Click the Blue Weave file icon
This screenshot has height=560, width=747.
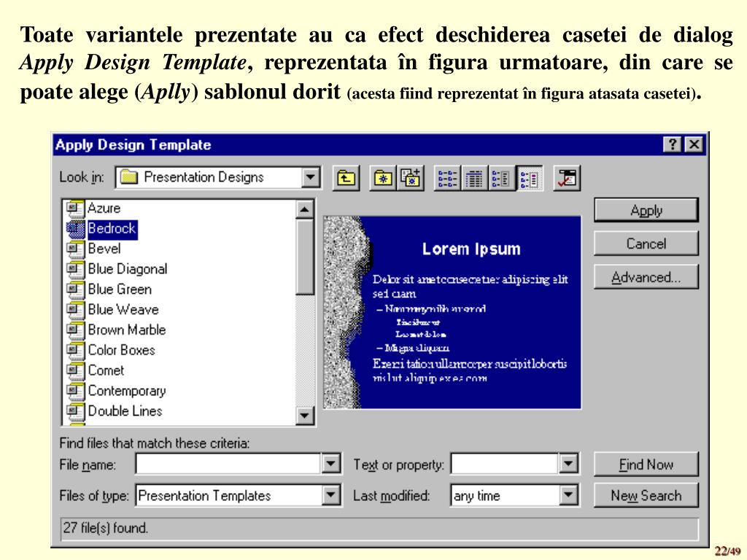pyautogui.click(x=75, y=310)
